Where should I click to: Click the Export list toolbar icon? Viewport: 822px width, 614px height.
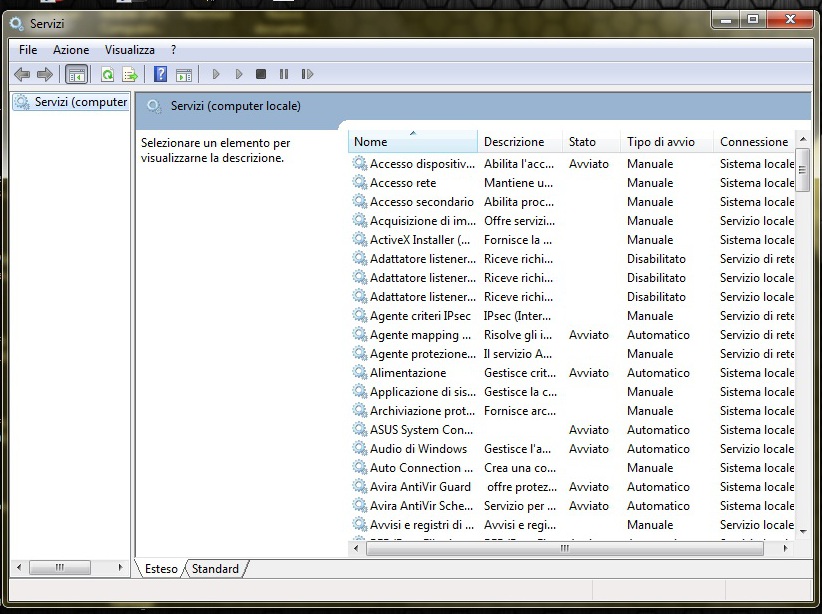[x=130, y=74]
